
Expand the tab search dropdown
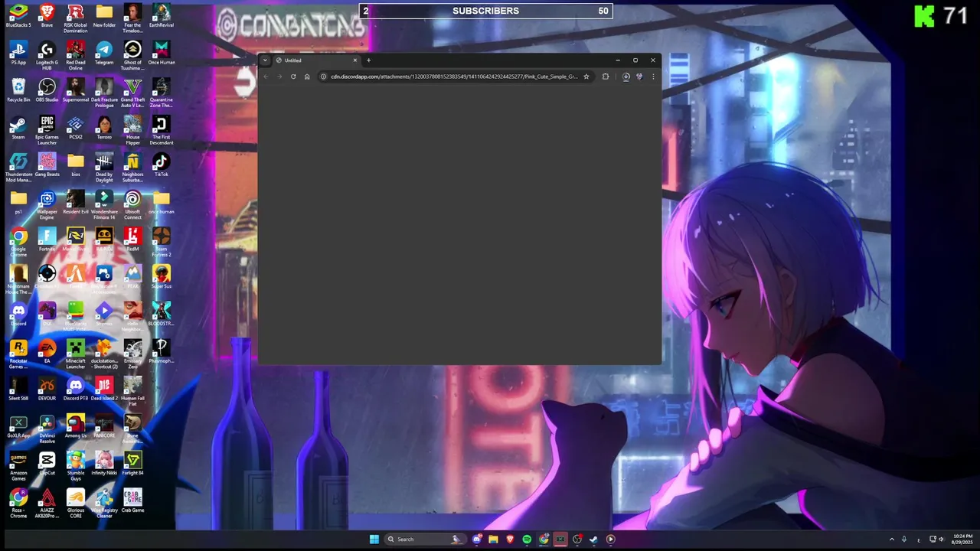click(265, 60)
